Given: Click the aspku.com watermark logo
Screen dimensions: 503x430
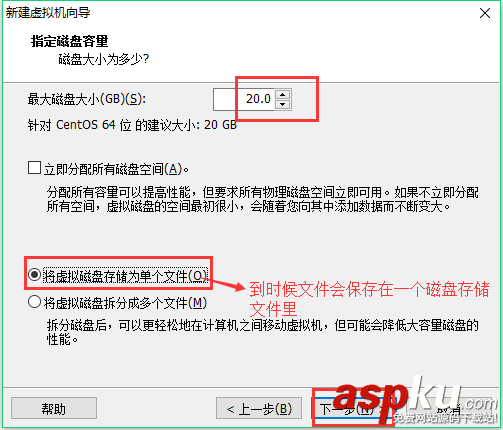Looking at the screenshot, I should [414, 399].
